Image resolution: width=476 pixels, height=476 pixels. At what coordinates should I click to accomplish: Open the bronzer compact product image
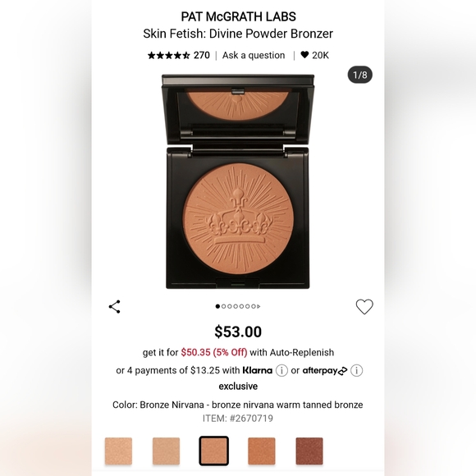pos(238,181)
